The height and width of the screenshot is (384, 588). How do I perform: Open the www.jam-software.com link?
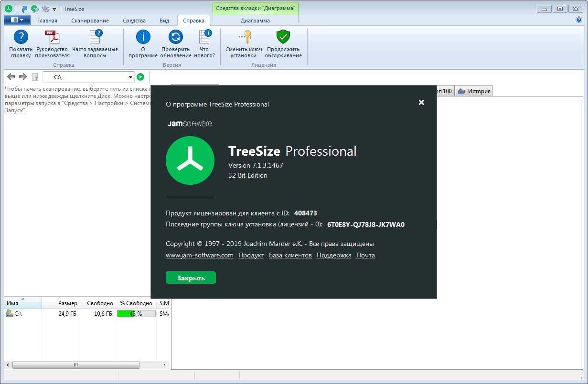(x=200, y=256)
